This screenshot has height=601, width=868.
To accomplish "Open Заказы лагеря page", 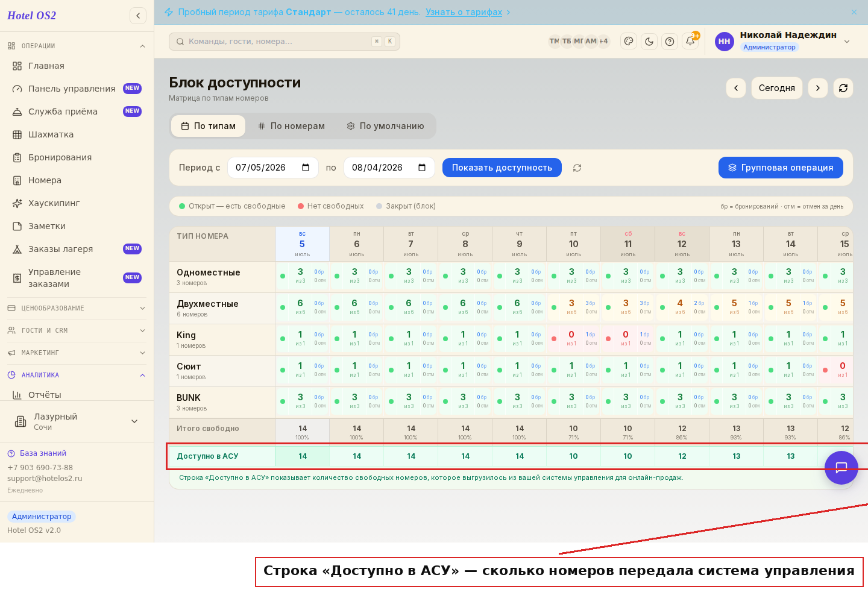I will tap(77, 249).
